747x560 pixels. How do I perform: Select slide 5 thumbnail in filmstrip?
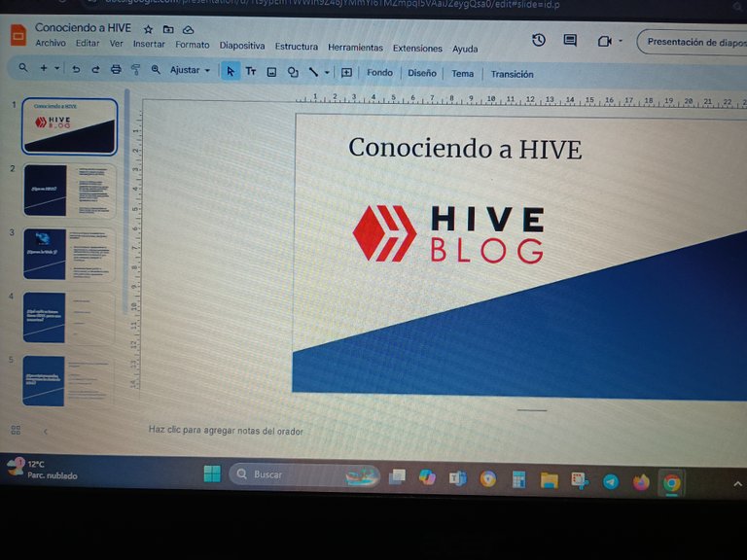tap(68, 380)
